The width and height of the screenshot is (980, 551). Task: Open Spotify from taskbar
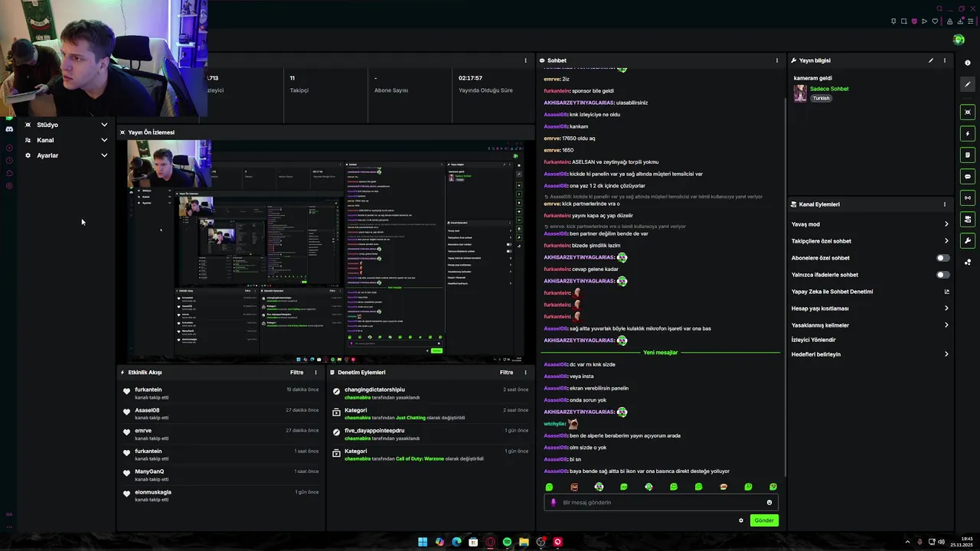[x=507, y=542]
